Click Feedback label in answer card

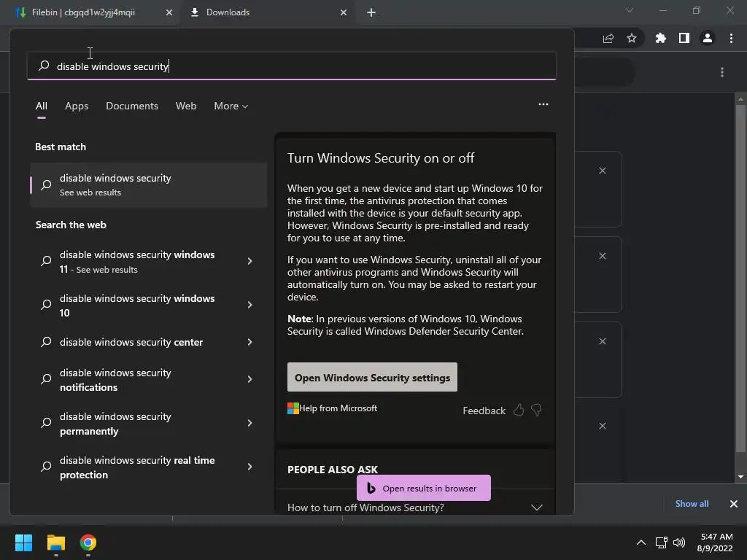(x=484, y=411)
